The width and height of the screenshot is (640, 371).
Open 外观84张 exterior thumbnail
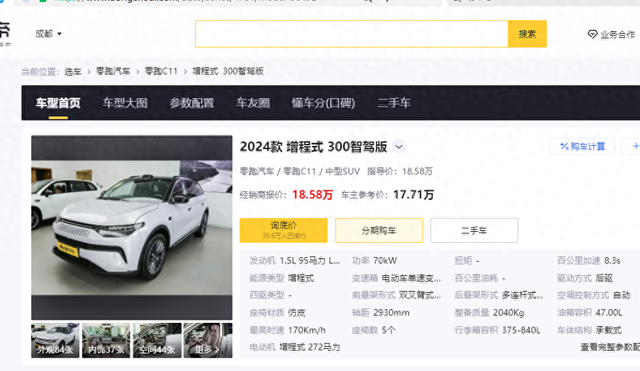[55, 340]
